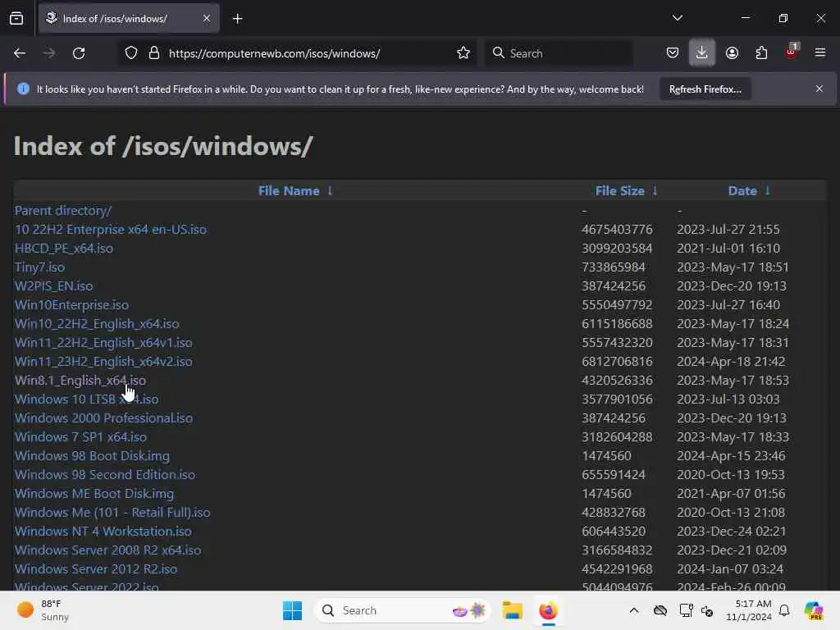This screenshot has height=630, width=840.
Task: Reverse sort using File Name arrow
Action: tap(330, 190)
